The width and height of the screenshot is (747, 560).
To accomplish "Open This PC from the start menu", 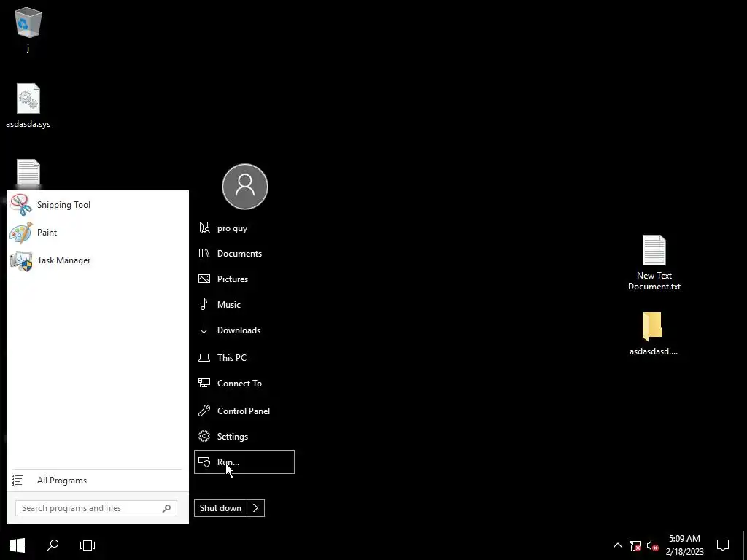I will tap(244, 357).
